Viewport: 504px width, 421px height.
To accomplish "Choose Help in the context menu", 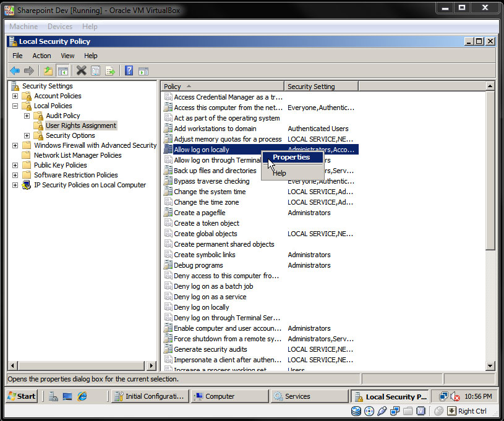I will click(292, 173).
